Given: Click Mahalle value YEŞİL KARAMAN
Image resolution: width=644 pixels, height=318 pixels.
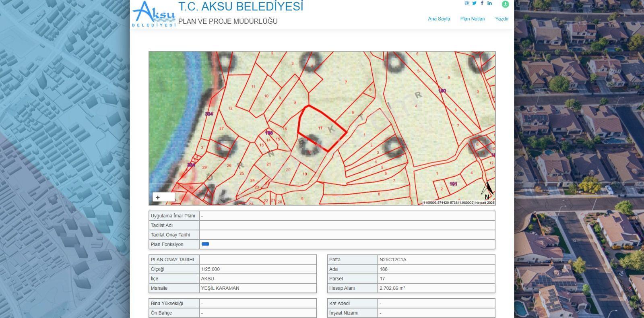Looking at the screenshot, I should (x=220, y=288).
